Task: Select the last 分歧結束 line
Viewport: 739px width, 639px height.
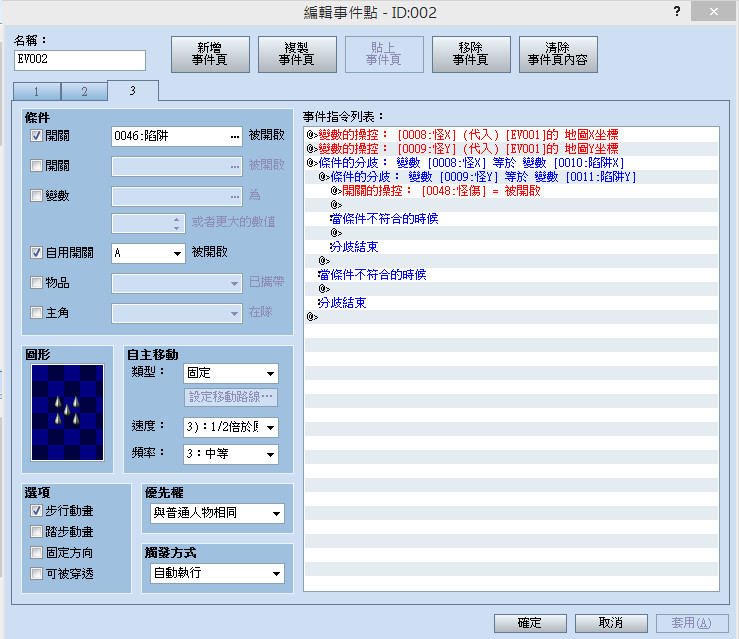Action: pyautogui.click(x=511, y=303)
